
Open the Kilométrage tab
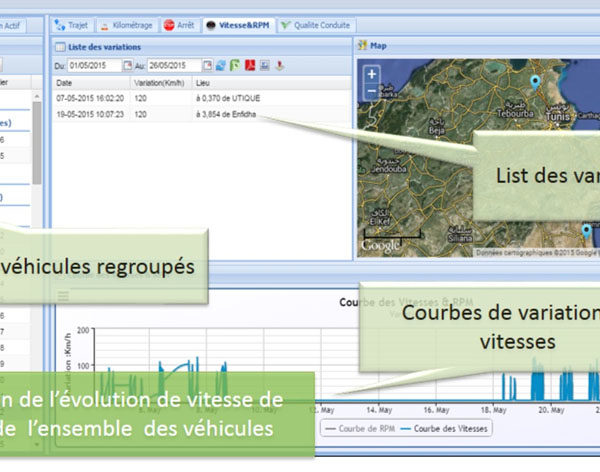[127, 24]
